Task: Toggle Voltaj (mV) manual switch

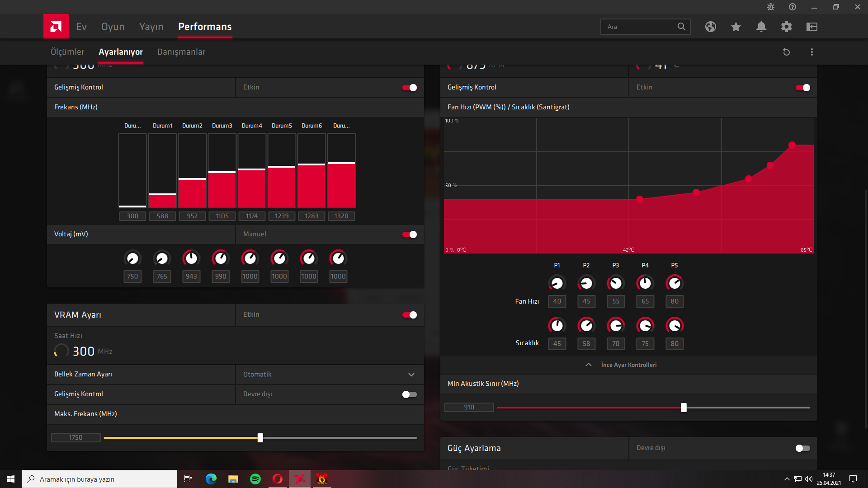Action: [x=410, y=235]
